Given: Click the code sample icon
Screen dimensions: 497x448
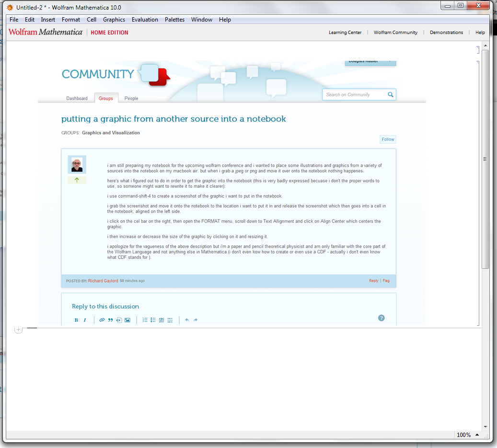Looking at the screenshot, I should coord(119,320).
